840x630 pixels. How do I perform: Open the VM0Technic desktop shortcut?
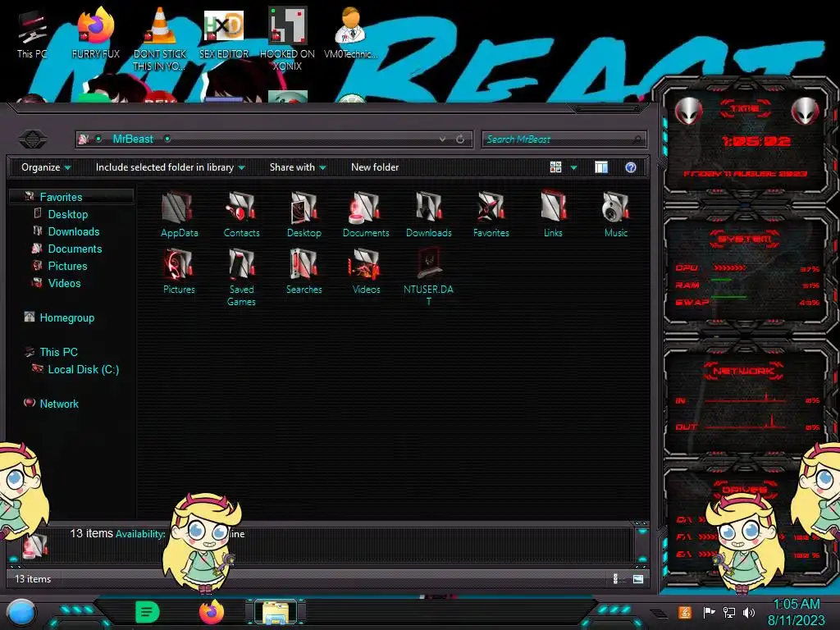[350, 33]
